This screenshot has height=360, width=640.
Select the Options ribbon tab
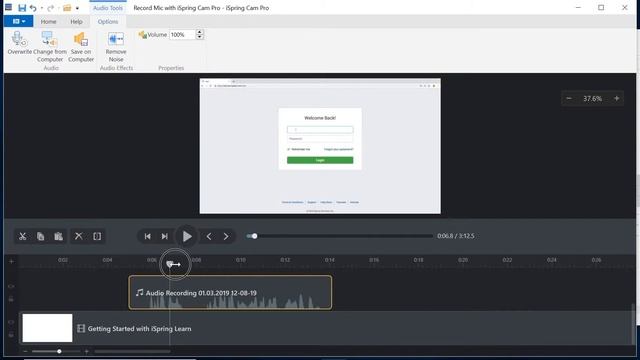click(108, 22)
